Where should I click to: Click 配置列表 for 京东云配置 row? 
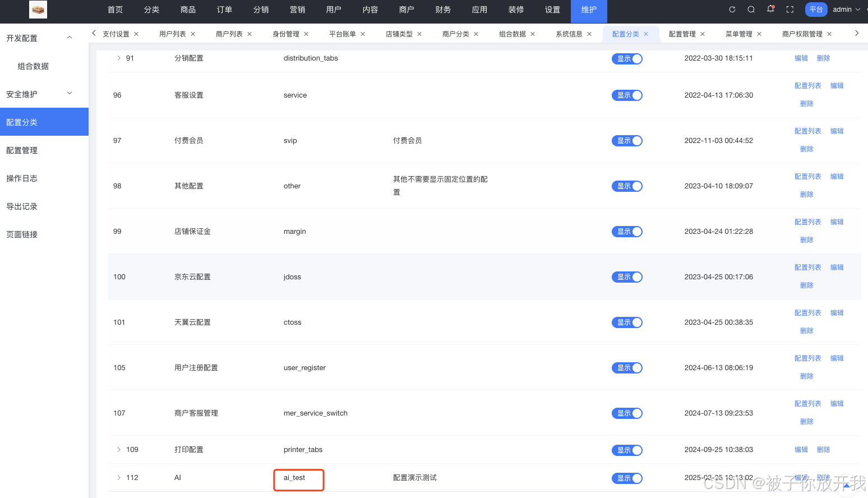pos(807,268)
